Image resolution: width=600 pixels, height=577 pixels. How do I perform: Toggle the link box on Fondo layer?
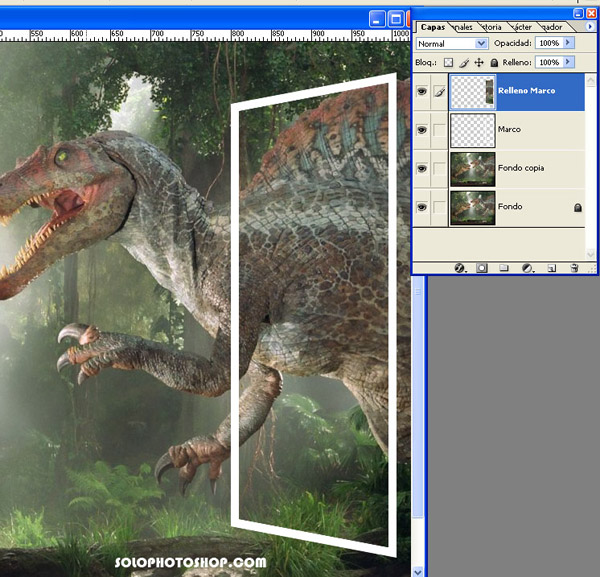click(x=439, y=207)
